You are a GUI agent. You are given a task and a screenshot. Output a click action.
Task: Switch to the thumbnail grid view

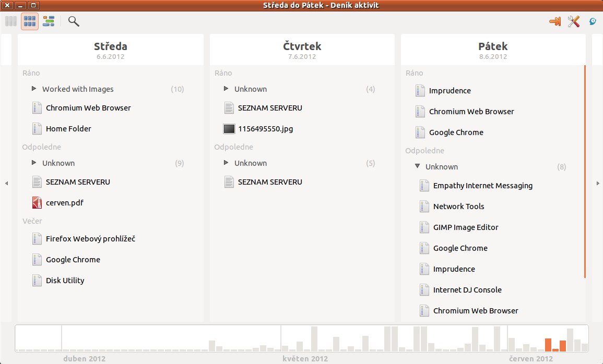pos(30,21)
